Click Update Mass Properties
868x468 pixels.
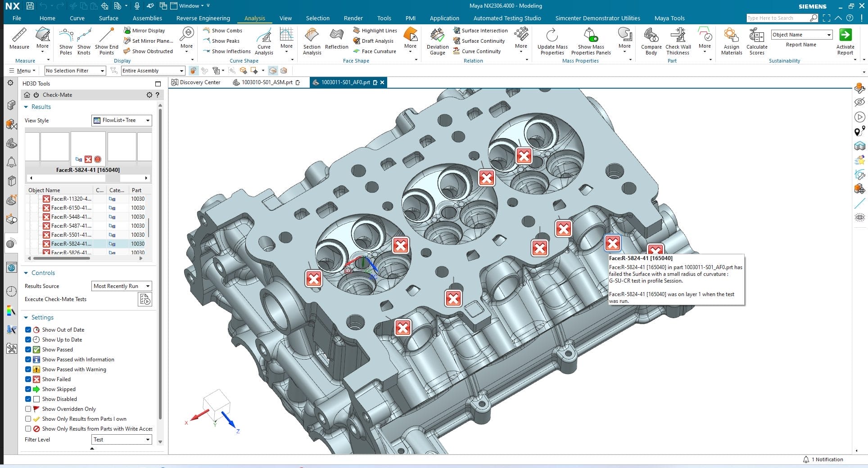click(552, 40)
